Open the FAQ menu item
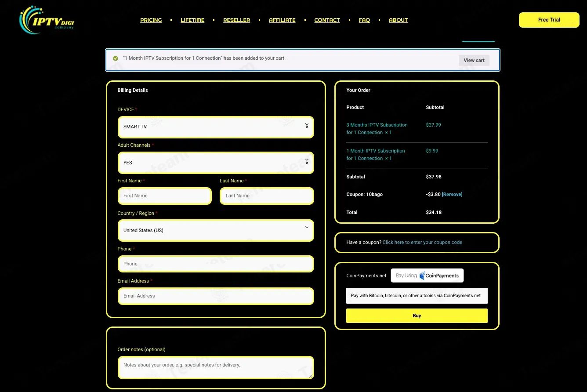The height and width of the screenshot is (392, 587). pyautogui.click(x=364, y=20)
